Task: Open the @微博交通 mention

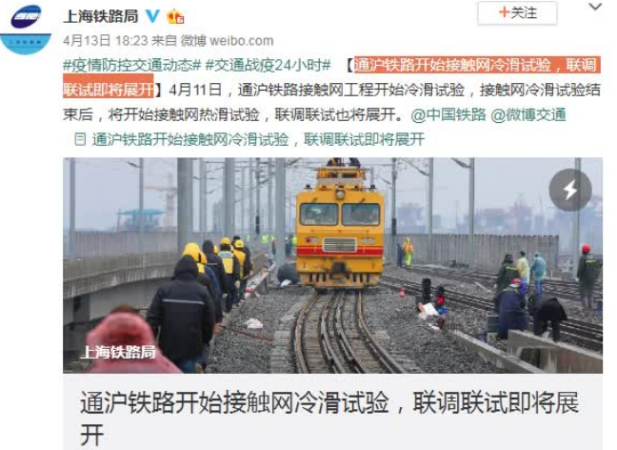Action: [x=528, y=114]
